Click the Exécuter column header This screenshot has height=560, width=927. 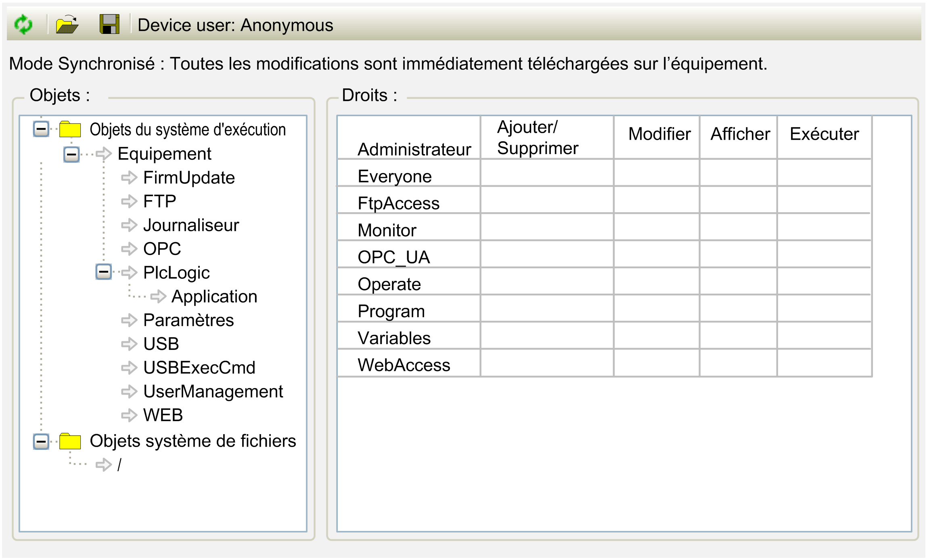coord(824,134)
